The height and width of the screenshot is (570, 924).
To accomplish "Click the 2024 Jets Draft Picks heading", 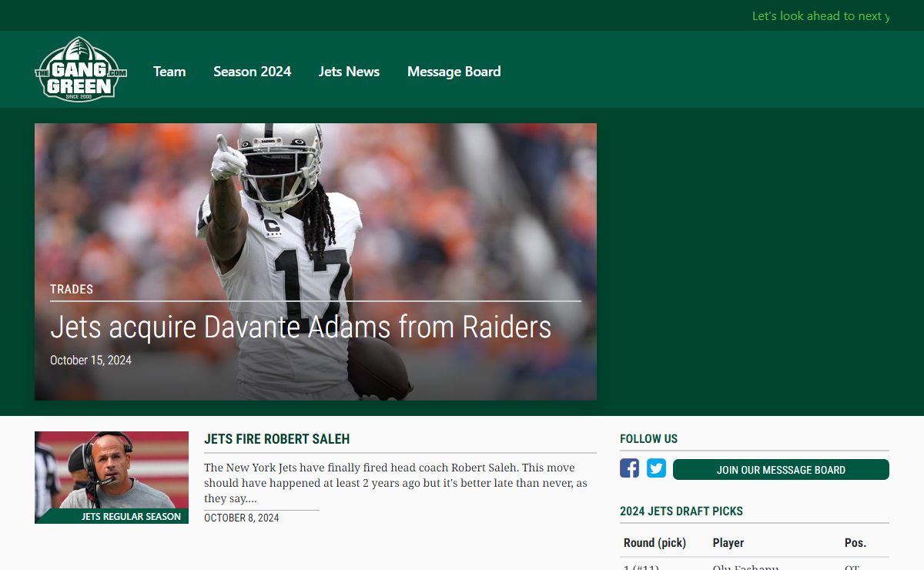I will [681, 511].
